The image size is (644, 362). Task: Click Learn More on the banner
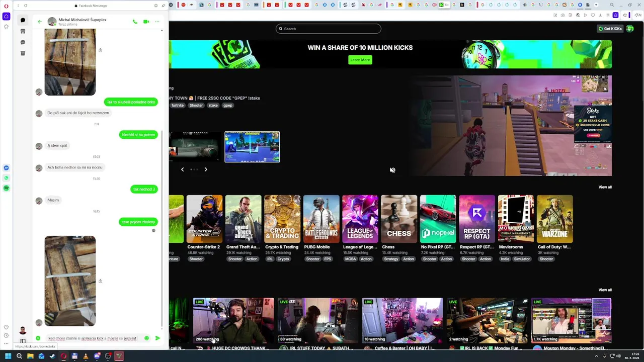click(x=360, y=60)
